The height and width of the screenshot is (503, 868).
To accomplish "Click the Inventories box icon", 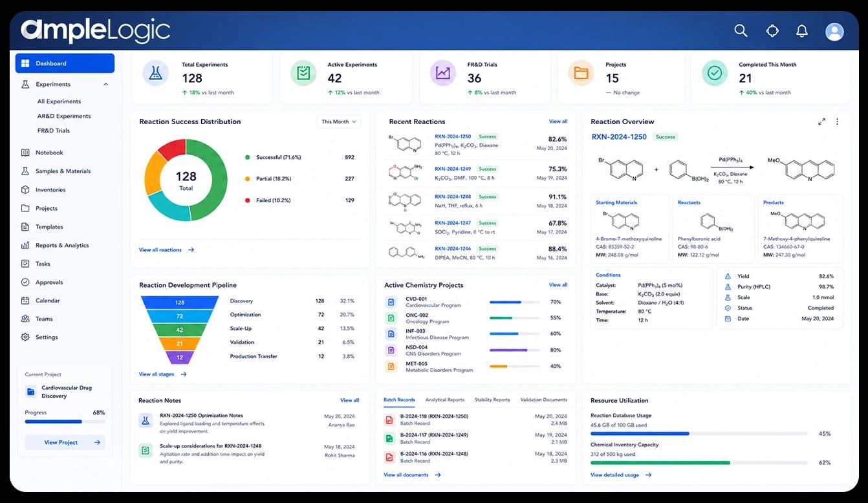I will 25,189.
